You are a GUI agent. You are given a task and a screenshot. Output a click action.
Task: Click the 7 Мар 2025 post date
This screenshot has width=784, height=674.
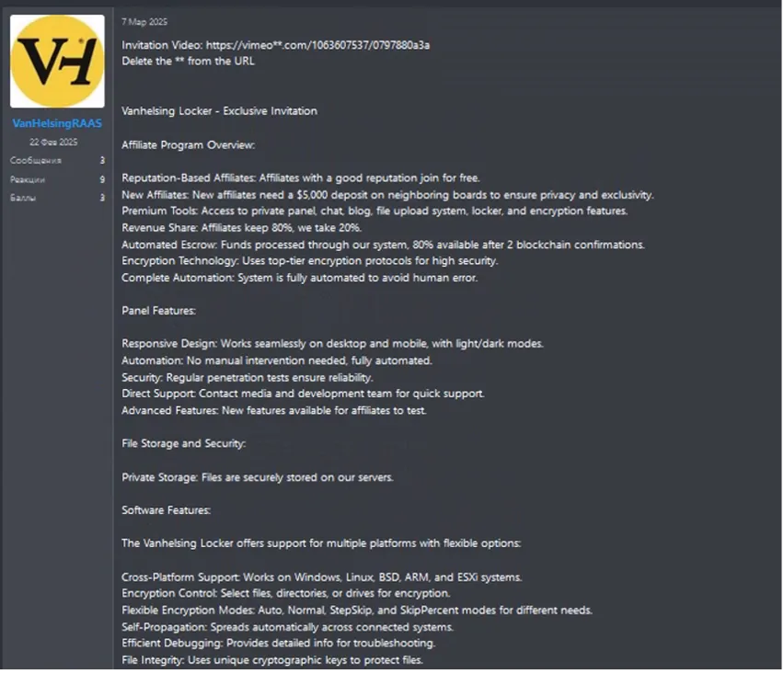coord(144,22)
